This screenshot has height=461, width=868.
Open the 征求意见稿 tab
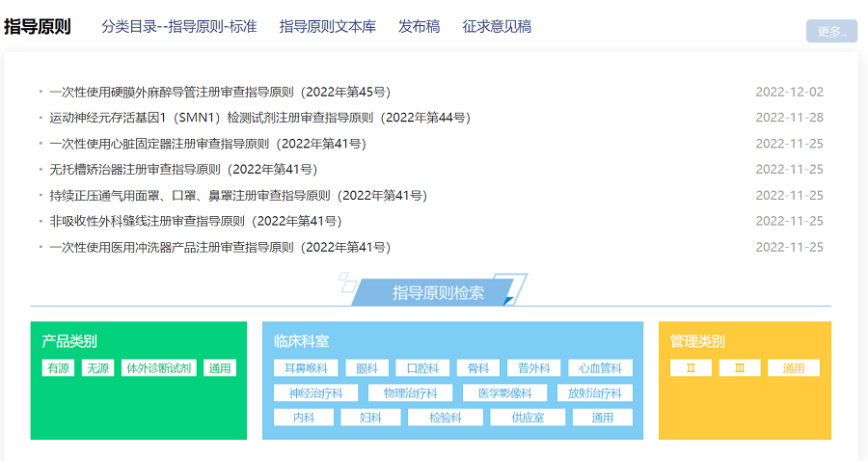(x=497, y=26)
